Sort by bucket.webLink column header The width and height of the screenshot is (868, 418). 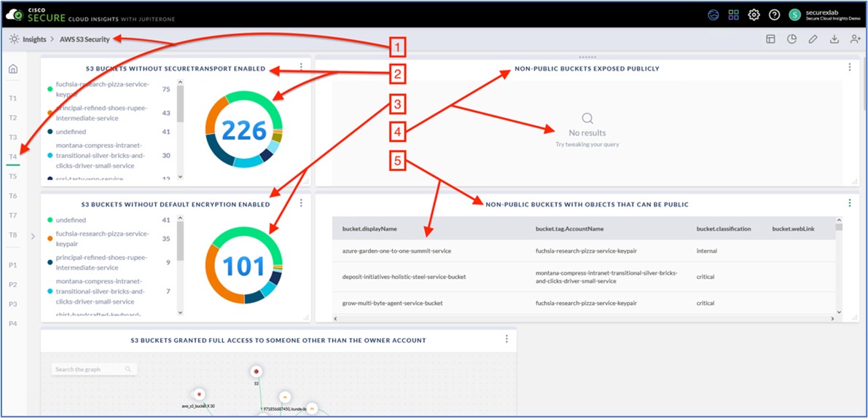(x=793, y=229)
